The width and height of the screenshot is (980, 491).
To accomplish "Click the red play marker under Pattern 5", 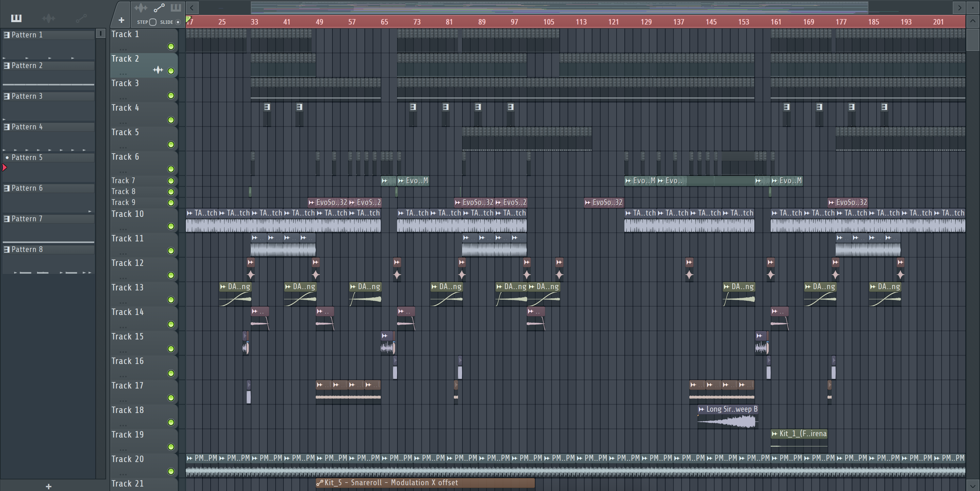I will point(4,168).
